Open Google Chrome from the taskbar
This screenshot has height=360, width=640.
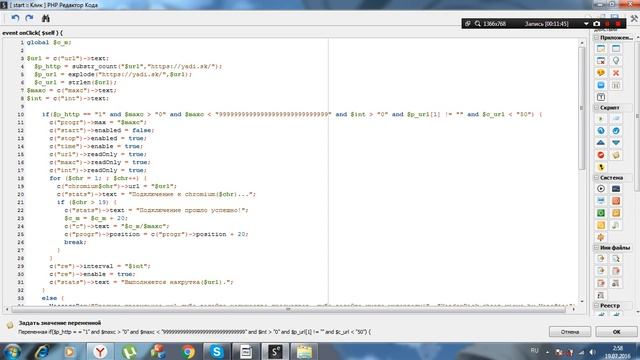click(188, 352)
